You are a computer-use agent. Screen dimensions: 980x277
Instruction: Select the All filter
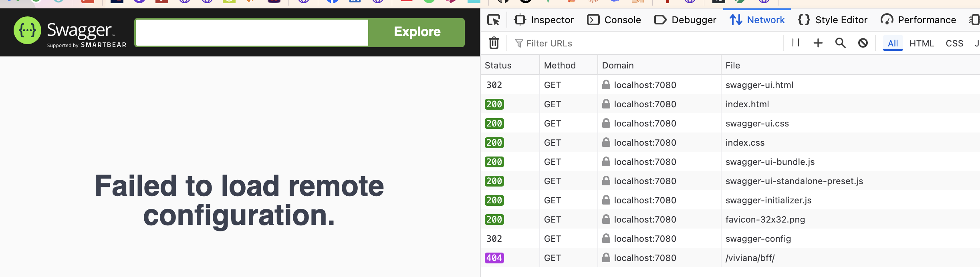(893, 43)
